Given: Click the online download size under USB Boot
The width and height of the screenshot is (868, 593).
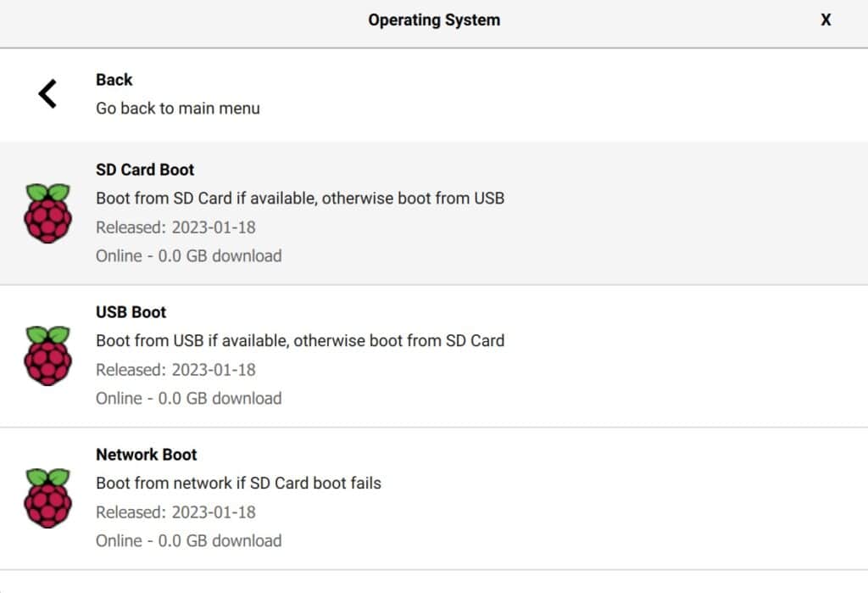Looking at the screenshot, I should 188,399.
